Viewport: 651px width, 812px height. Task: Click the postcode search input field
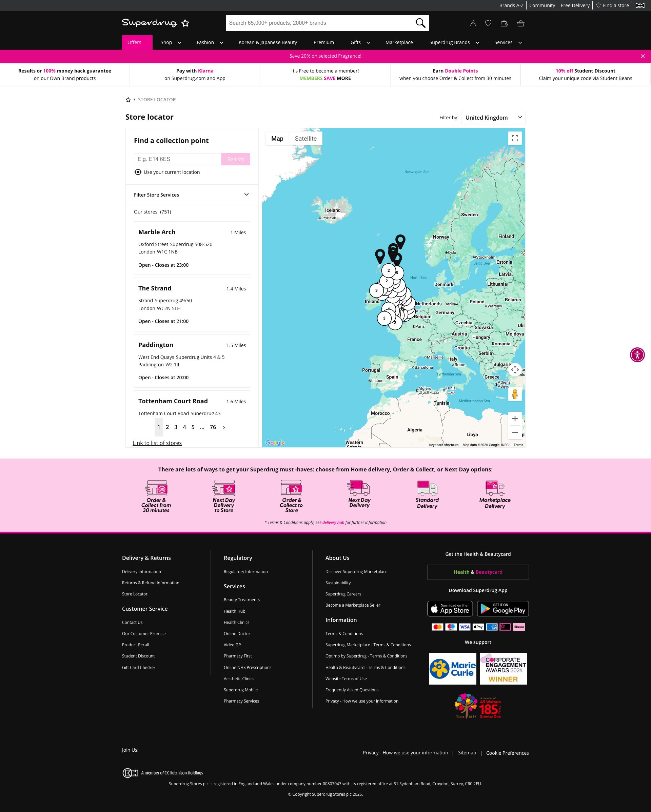click(177, 159)
